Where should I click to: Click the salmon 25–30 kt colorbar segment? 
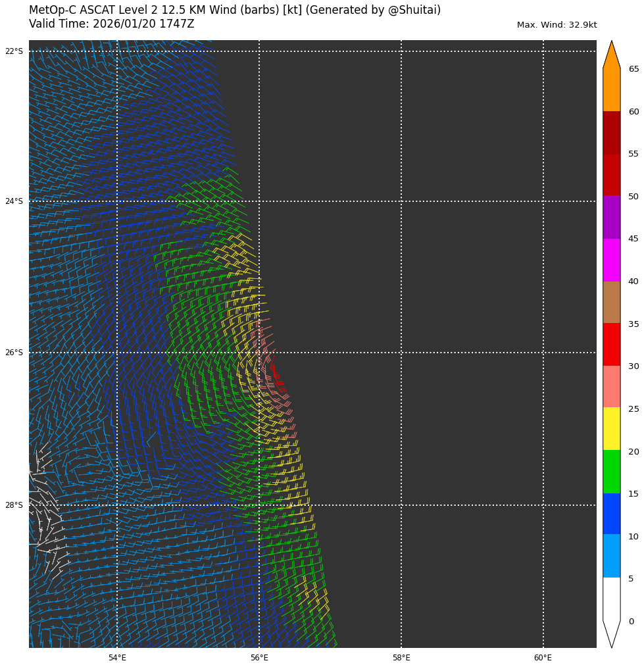(611, 387)
